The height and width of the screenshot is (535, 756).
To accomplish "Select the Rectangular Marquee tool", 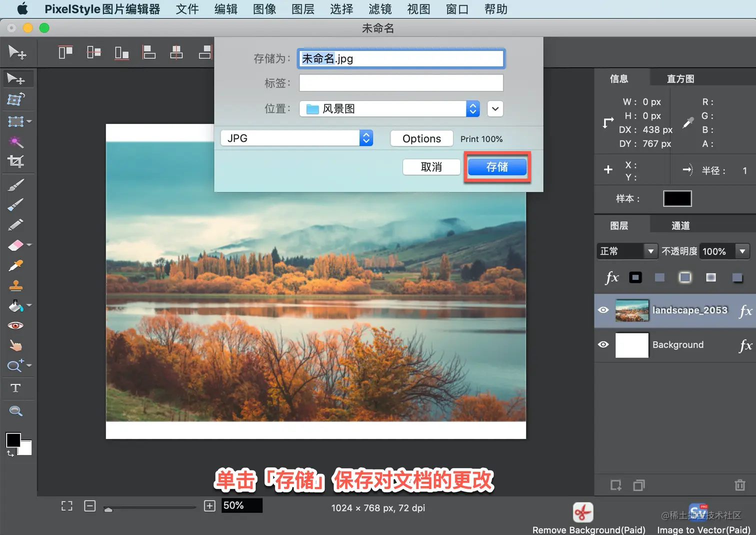I will [x=15, y=121].
